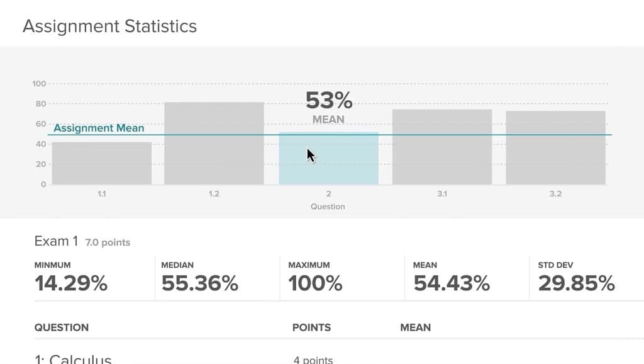Image resolution: width=644 pixels, height=364 pixels.
Task: Click the 3.2 axis label
Action: [556, 194]
